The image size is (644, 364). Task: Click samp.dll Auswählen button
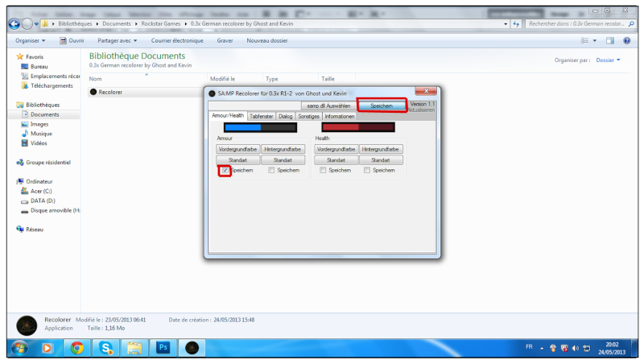pos(328,106)
